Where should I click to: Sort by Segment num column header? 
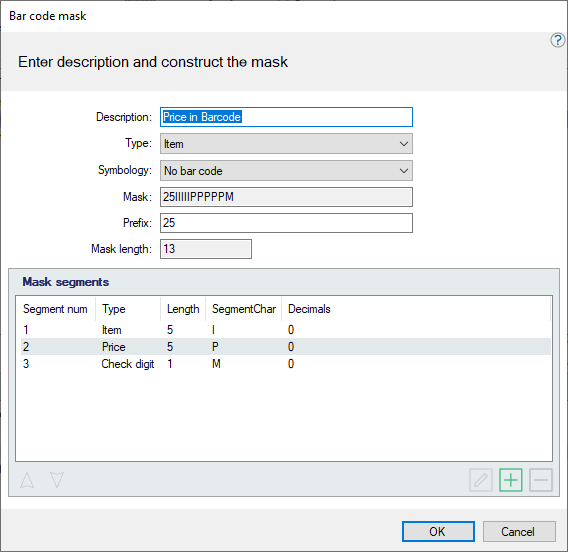pyautogui.click(x=55, y=309)
